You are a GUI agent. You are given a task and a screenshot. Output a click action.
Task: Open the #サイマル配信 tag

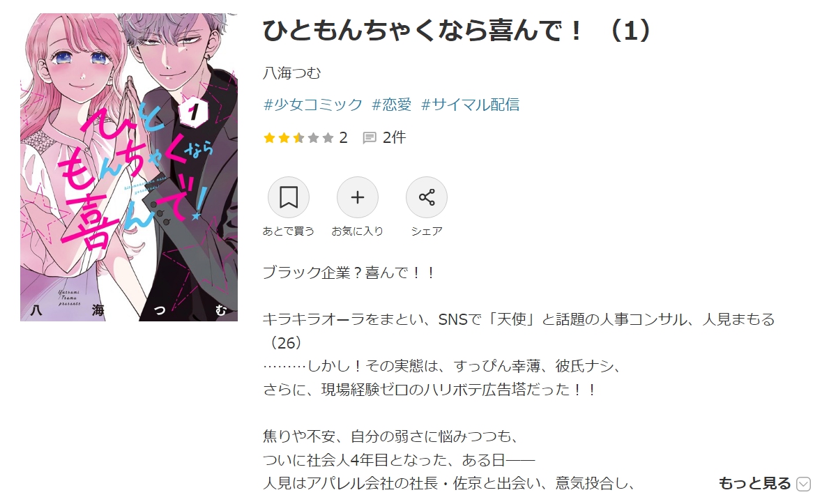470,104
